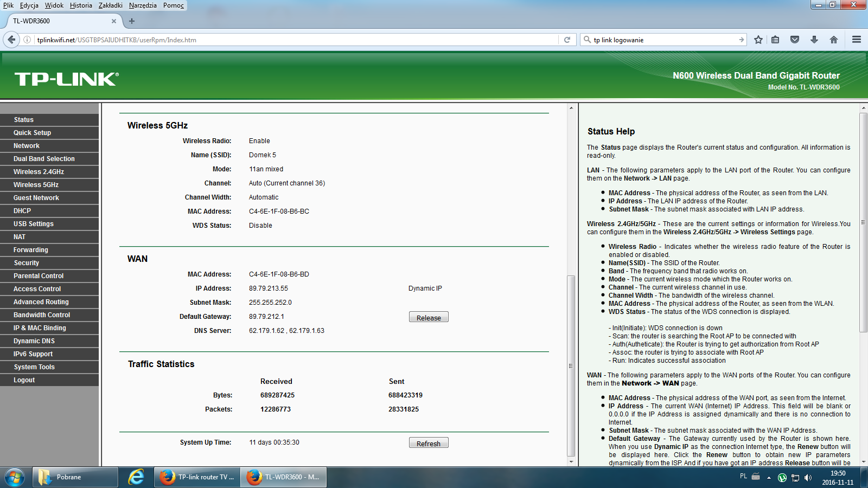The height and width of the screenshot is (488, 868).
Task: Open the Widok menu
Action: [54, 5]
